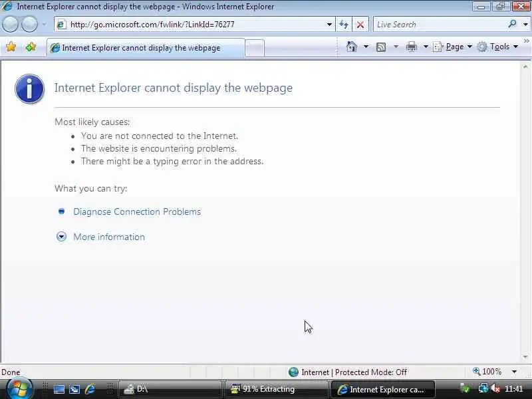The image size is (532, 399).
Task: Click Add to Favorites icon
Action: point(31,47)
